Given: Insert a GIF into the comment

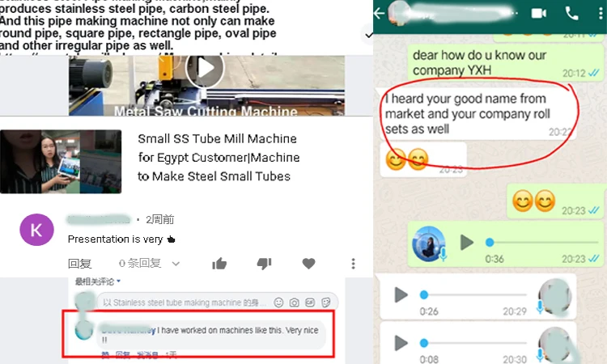Looking at the screenshot, I should pos(310,303).
